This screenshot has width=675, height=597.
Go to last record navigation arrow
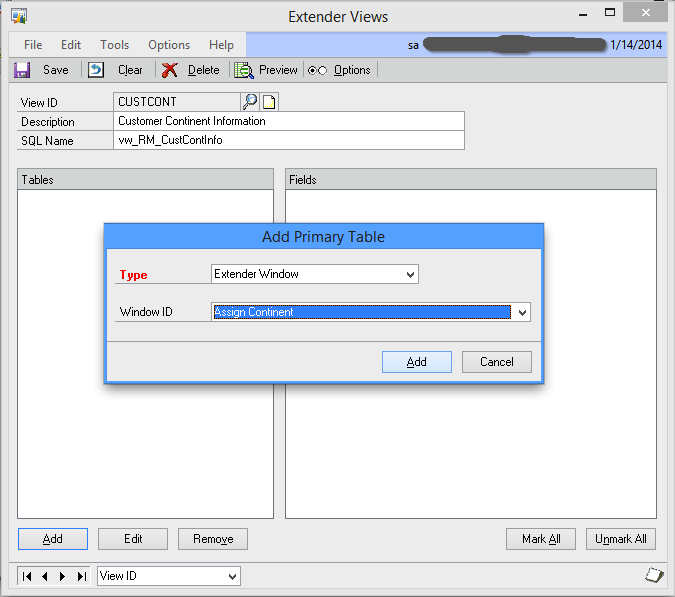click(80, 576)
